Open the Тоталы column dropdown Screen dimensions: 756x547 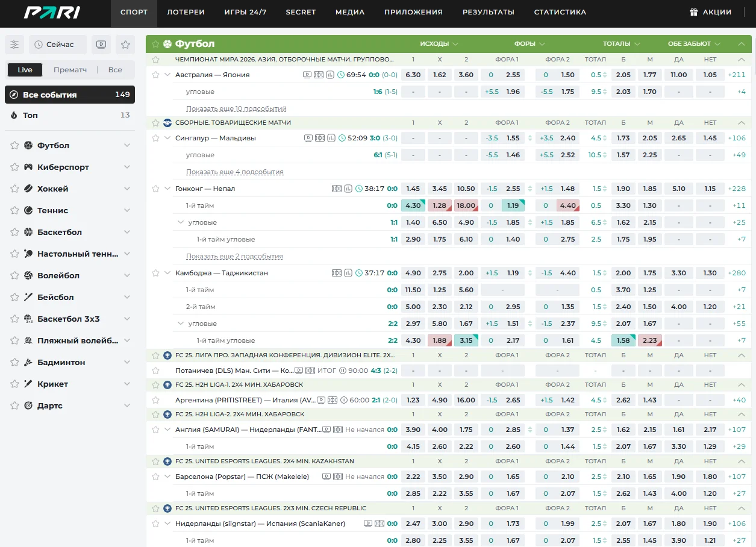point(621,44)
